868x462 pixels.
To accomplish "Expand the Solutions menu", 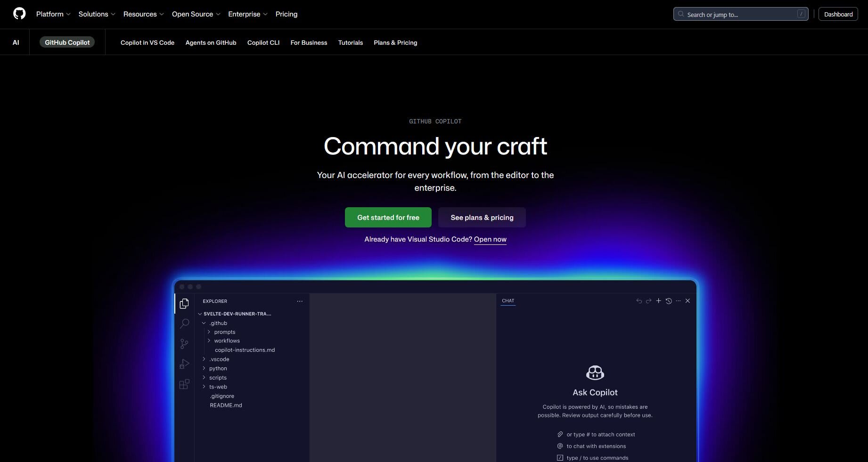I will coord(97,14).
